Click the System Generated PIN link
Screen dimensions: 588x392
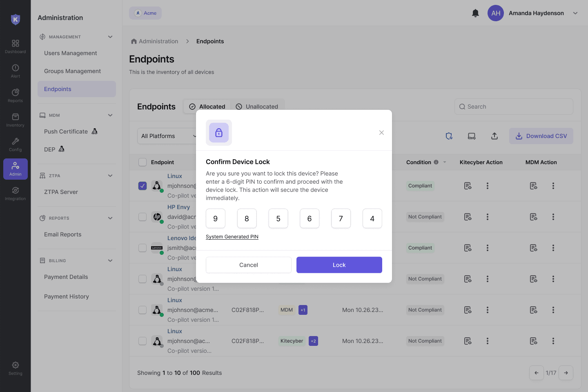pyautogui.click(x=232, y=237)
